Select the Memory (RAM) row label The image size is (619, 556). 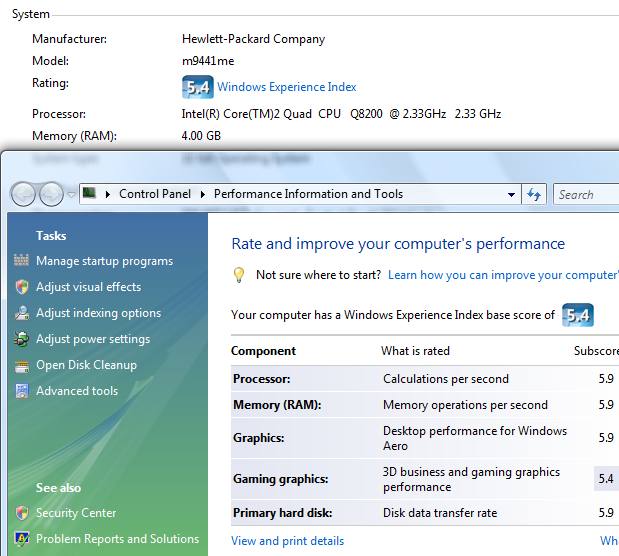tap(277, 405)
